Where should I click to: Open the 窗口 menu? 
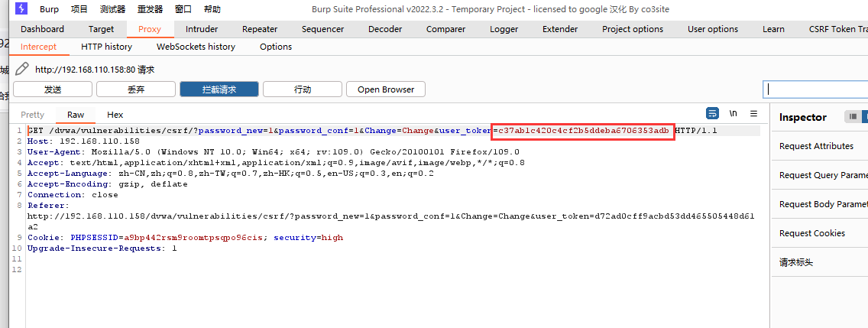click(x=183, y=9)
